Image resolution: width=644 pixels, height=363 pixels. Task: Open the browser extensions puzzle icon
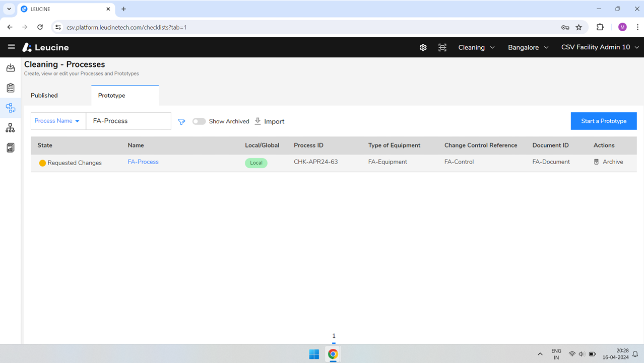point(600,27)
